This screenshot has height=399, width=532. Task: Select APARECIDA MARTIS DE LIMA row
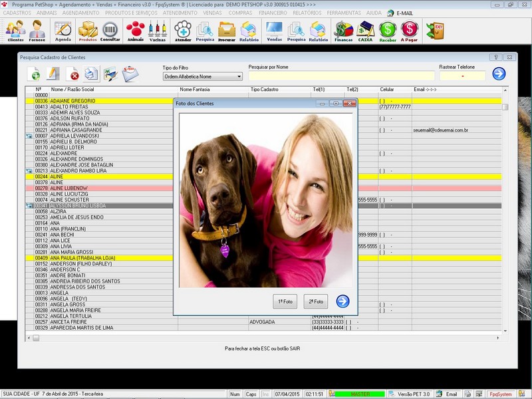[263, 328]
